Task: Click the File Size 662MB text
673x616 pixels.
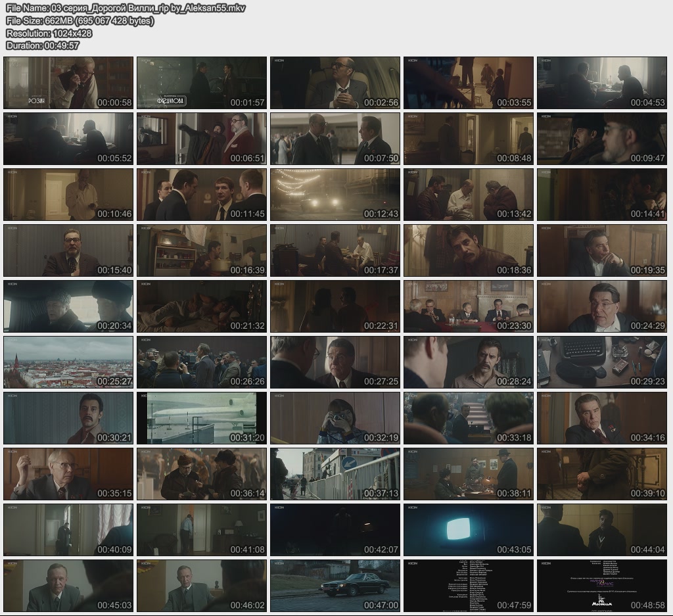Action: point(80,21)
